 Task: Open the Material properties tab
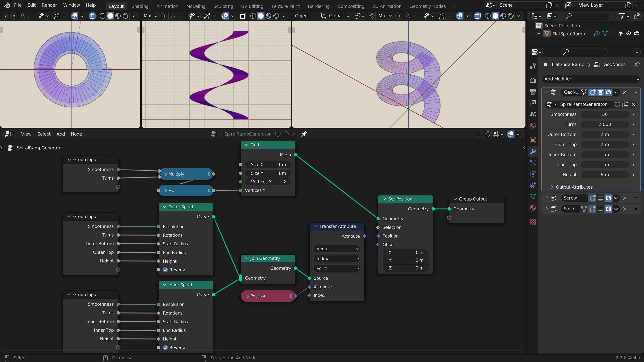(533, 208)
